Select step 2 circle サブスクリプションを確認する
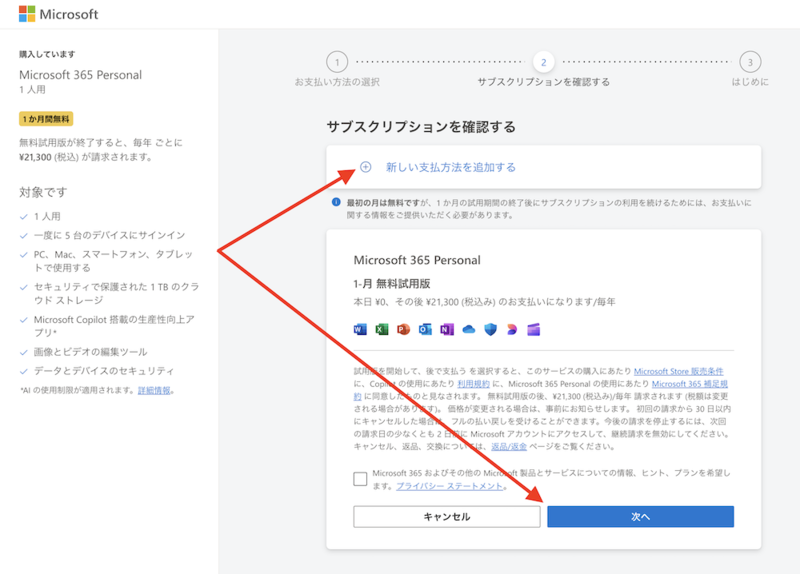Screen dimensions: 800x574 tap(543, 62)
